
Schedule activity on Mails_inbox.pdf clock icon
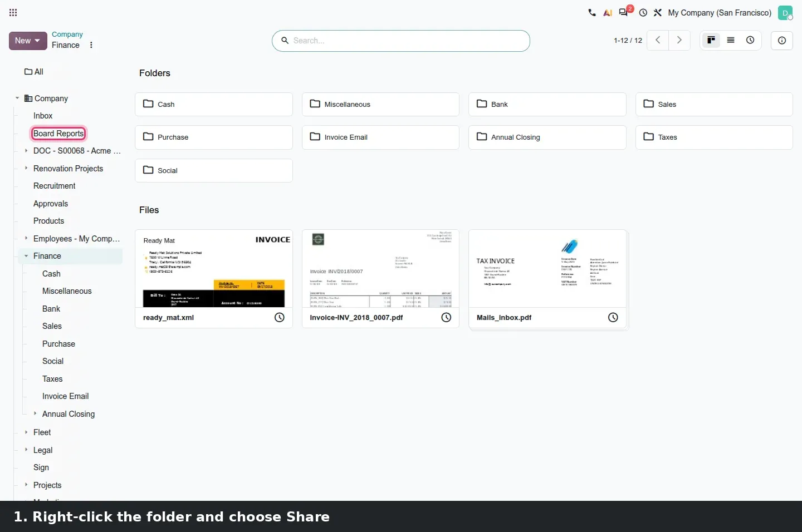[613, 317]
